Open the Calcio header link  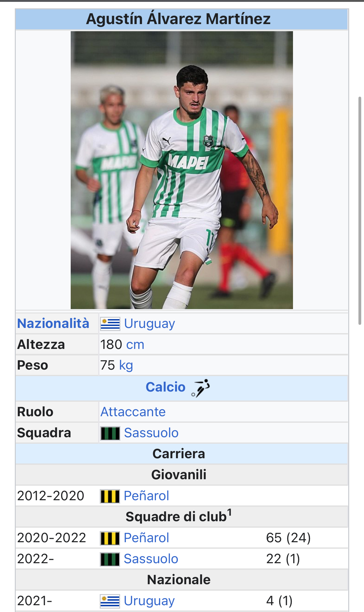pos(165,387)
